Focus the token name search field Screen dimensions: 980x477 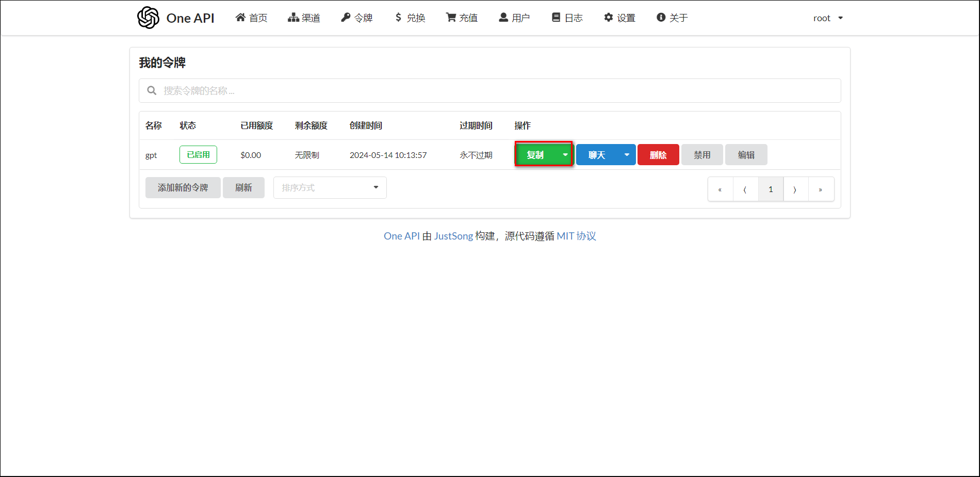click(490, 91)
